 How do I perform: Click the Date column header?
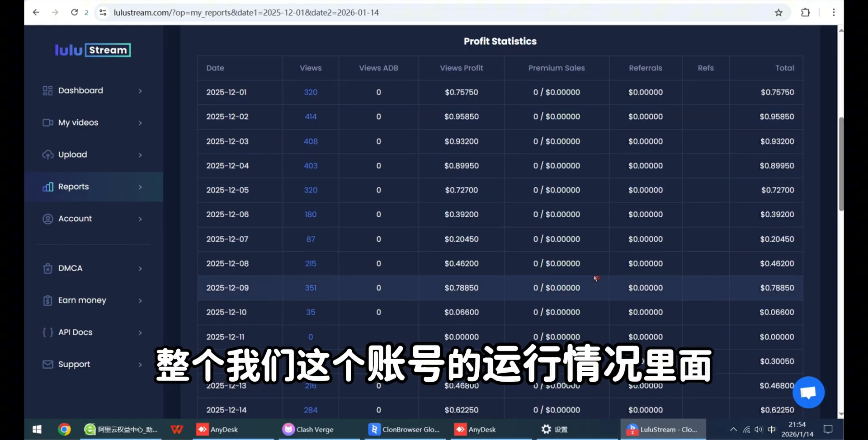click(x=215, y=68)
